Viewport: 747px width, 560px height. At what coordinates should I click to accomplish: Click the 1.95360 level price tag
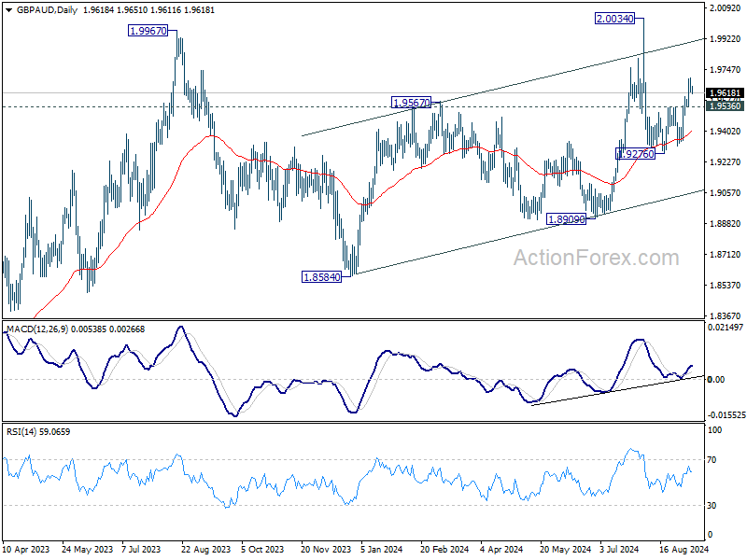(x=725, y=106)
